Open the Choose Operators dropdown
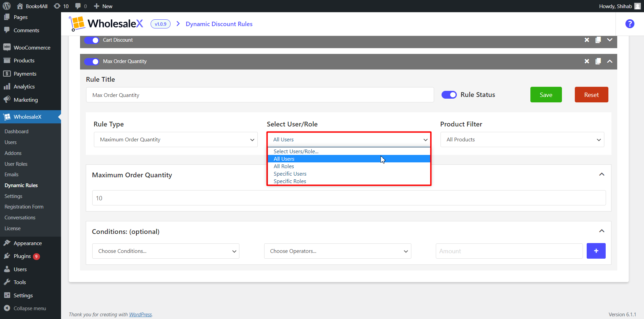This screenshot has height=319, width=644. [338, 251]
